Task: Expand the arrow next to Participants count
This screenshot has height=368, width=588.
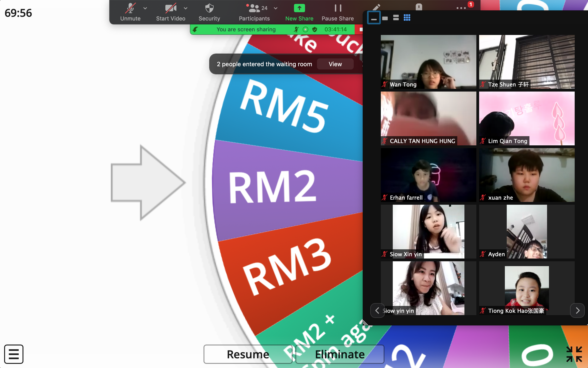Action: click(x=276, y=8)
